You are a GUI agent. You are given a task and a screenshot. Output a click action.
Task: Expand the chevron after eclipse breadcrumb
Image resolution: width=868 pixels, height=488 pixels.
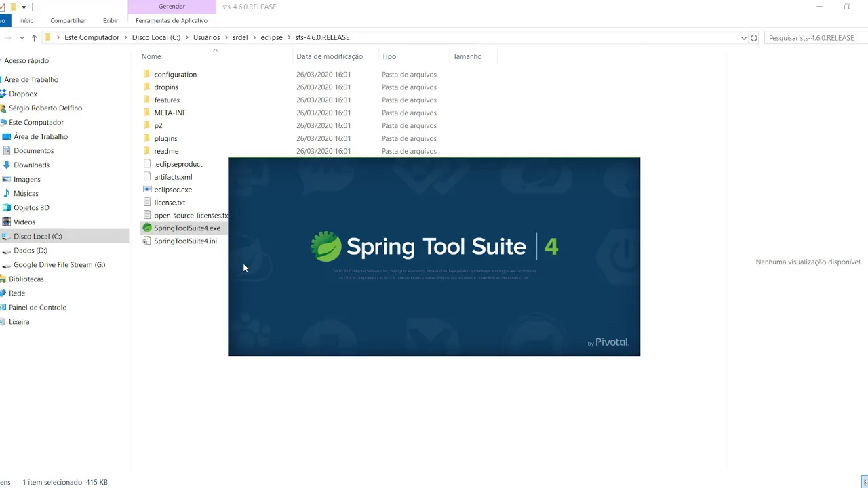point(289,38)
